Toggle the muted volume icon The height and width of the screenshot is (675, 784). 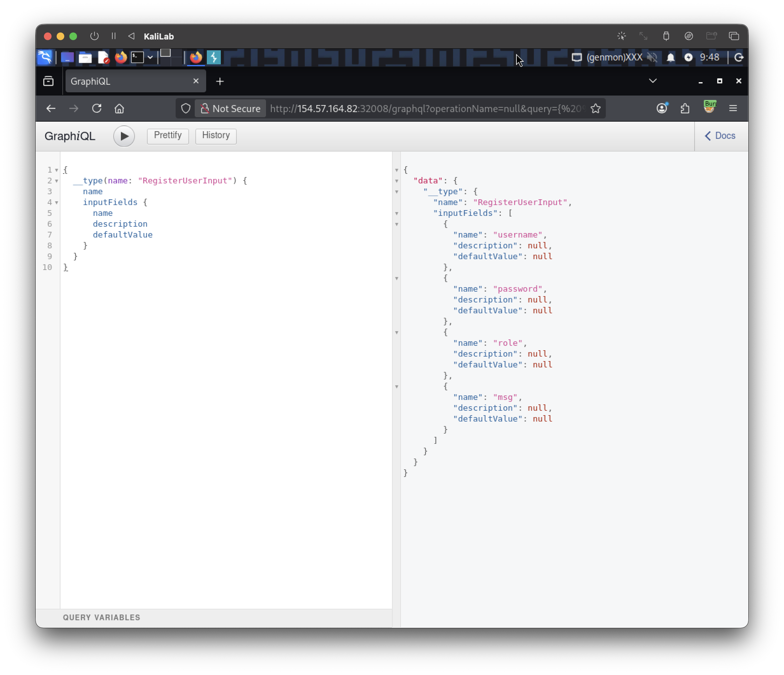(x=652, y=58)
